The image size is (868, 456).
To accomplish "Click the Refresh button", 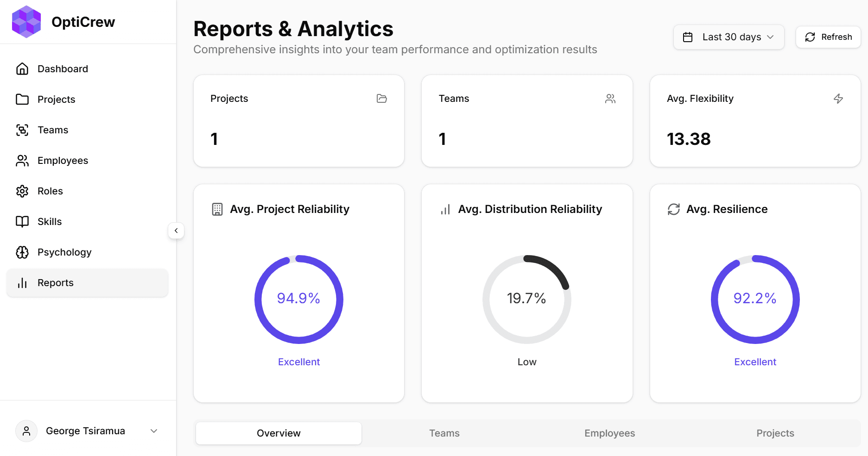I will [828, 37].
